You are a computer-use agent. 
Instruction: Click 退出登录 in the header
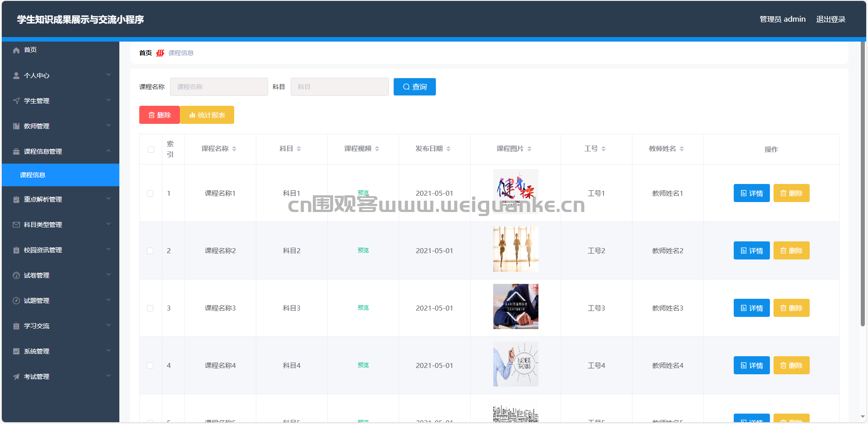click(830, 19)
